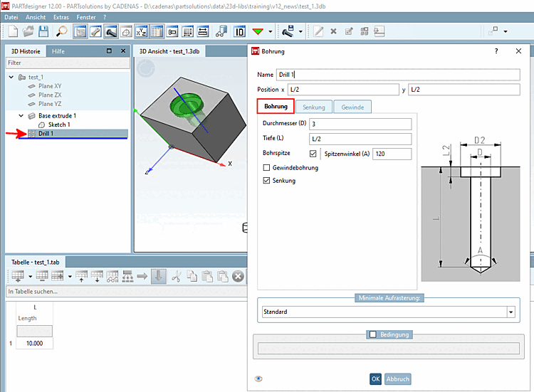Switch to the Gewinde tab
The image size is (534, 392).
coord(352,107)
